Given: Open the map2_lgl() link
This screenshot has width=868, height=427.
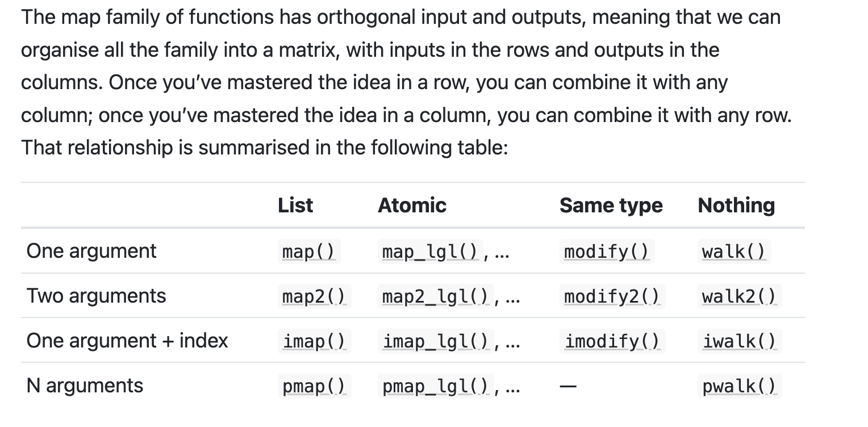Looking at the screenshot, I should (x=436, y=296).
